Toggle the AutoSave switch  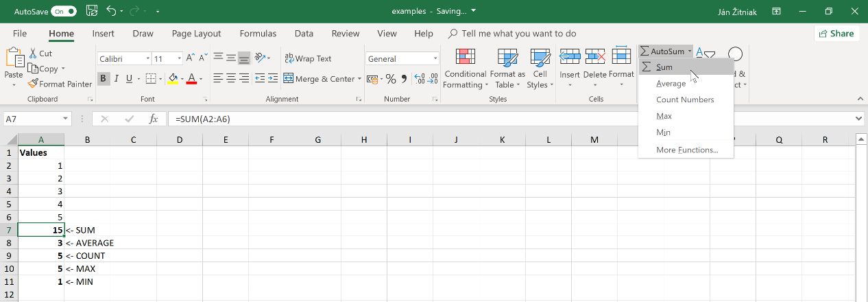(x=64, y=12)
